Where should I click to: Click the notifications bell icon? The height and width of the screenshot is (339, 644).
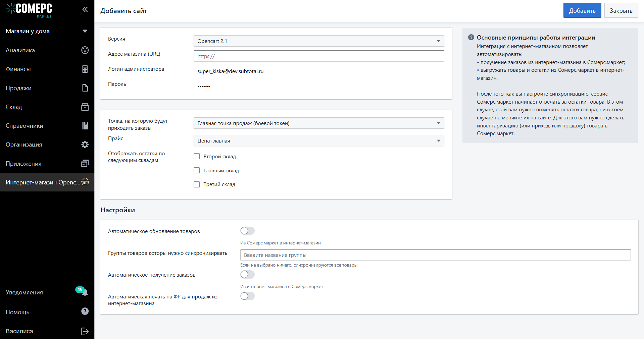[85, 293]
